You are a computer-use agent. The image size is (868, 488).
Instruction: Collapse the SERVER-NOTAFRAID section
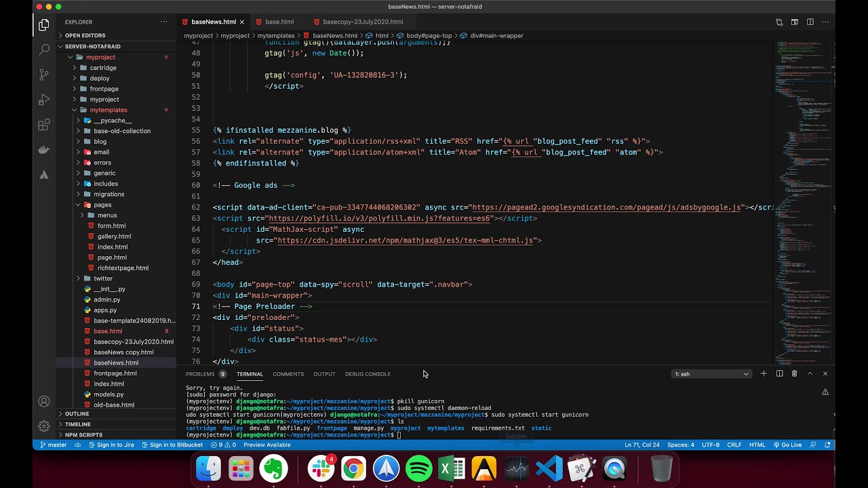click(x=92, y=46)
